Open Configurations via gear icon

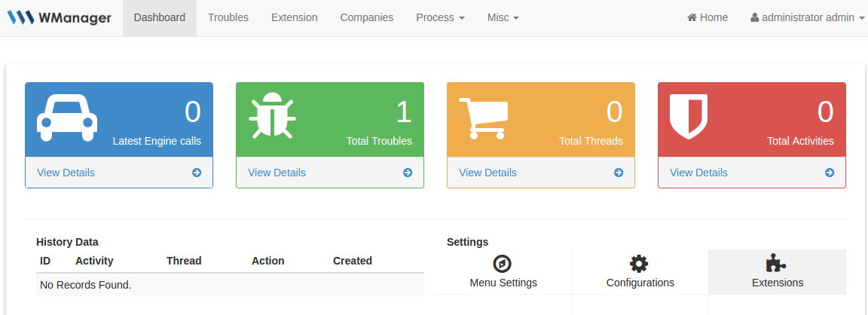click(x=639, y=264)
